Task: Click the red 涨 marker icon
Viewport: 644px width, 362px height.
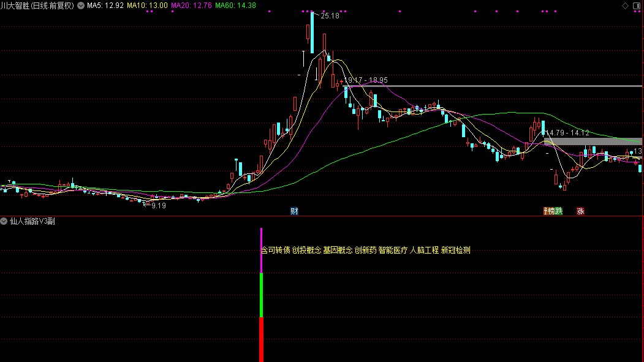Action: click(x=580, y=211)
